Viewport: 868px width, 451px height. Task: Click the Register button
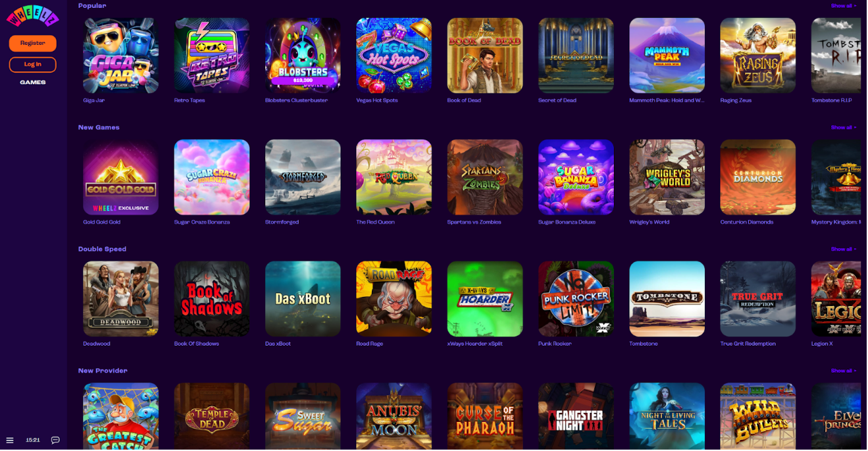click(x=33, y=43)
